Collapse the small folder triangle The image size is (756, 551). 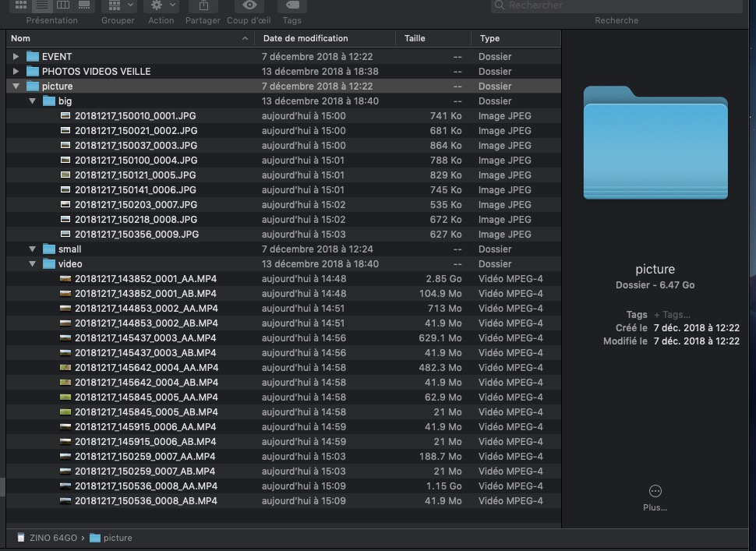[32, 249]
